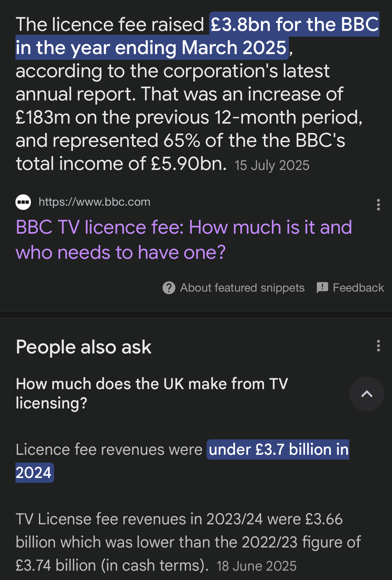Click the BBC favicon beside the URL

coord(23,202)
